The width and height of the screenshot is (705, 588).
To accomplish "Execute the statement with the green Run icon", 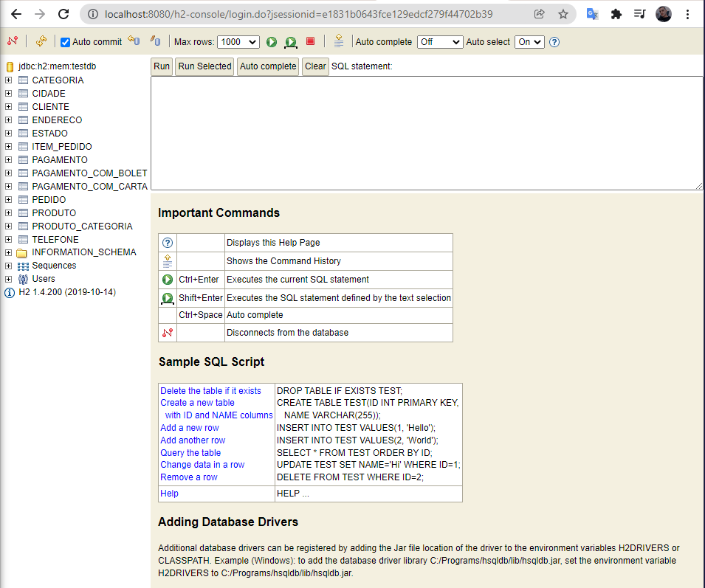I will [272, 42].
